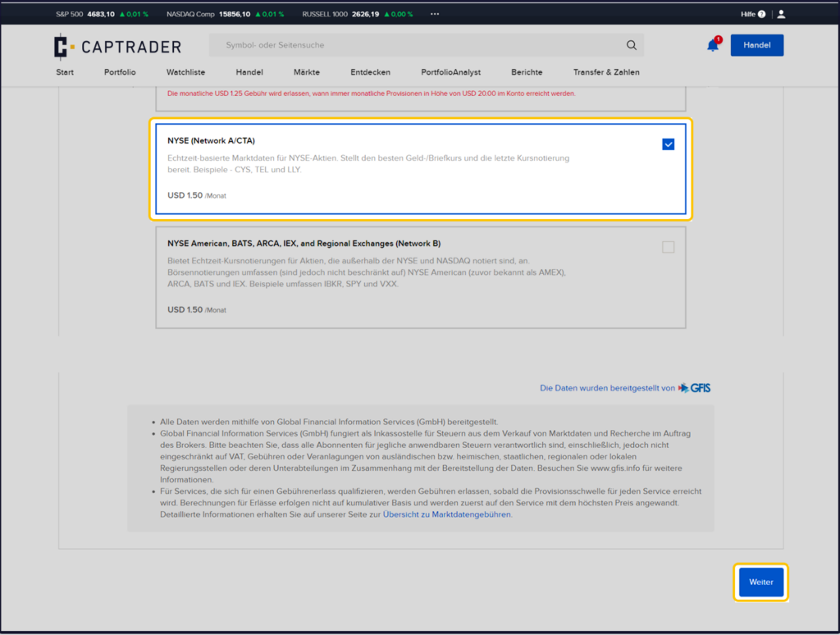Select the NYSE (Network A/CTA) title
The height and width of the screenshot is (635, 840).
click(211, 140)
